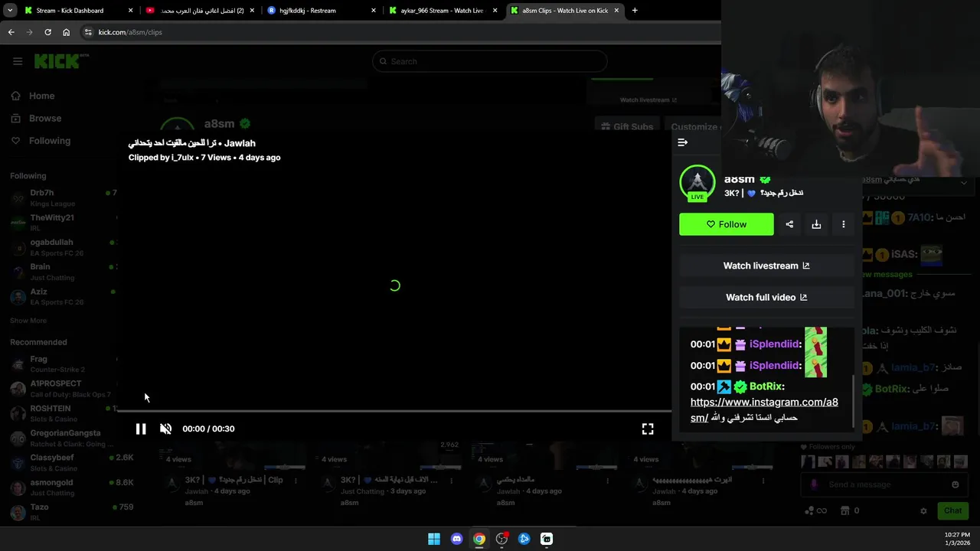Image resolution: width=980 pixels, height=551 pixels.
Task: Close the a8sm Clips tab
Action: point(617,11)
